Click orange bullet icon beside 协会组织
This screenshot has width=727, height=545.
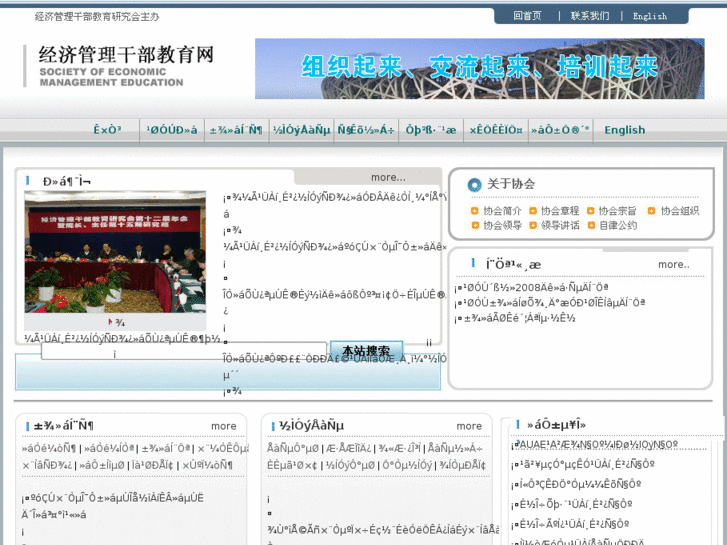pos(651,211)
